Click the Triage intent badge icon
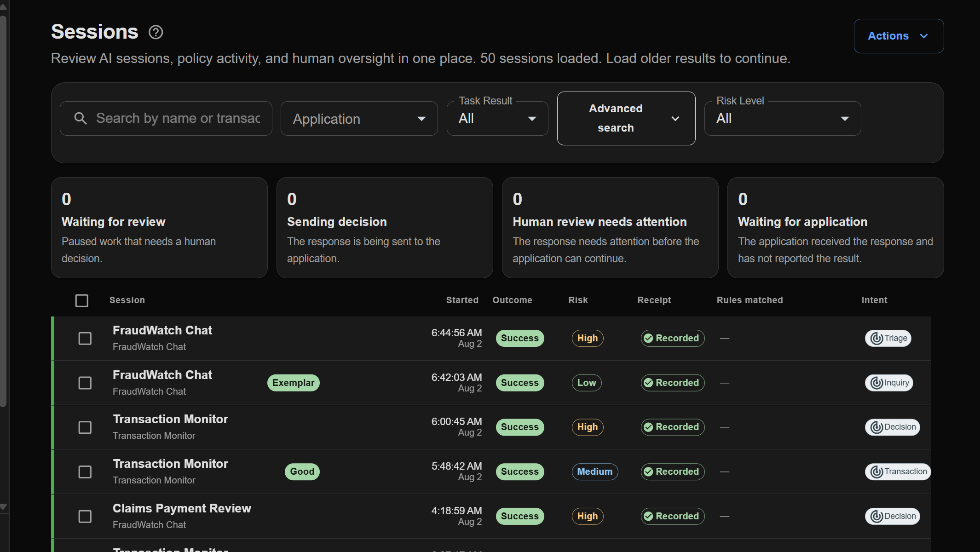 (x=877, y=339)
